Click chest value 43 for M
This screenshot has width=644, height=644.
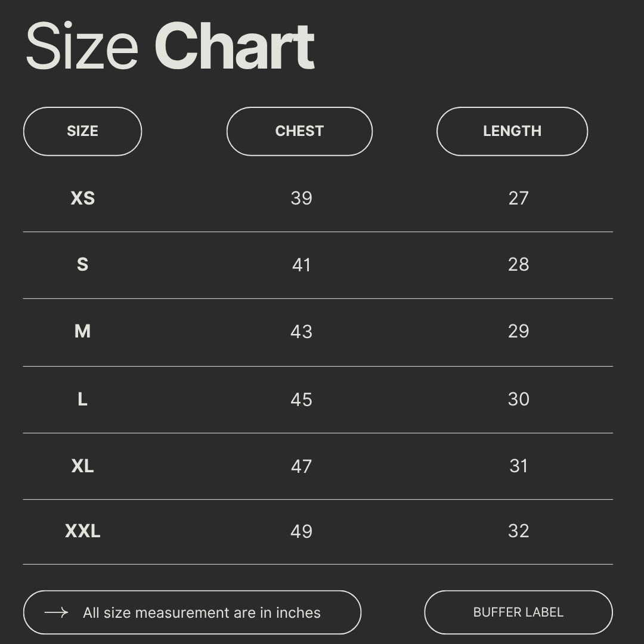point(302,332)
